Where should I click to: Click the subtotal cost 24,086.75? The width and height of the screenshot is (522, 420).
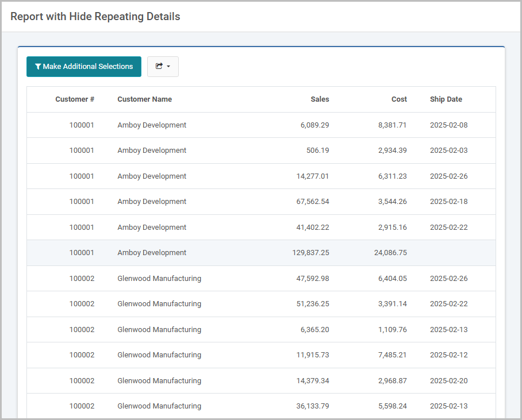point(390,253)
